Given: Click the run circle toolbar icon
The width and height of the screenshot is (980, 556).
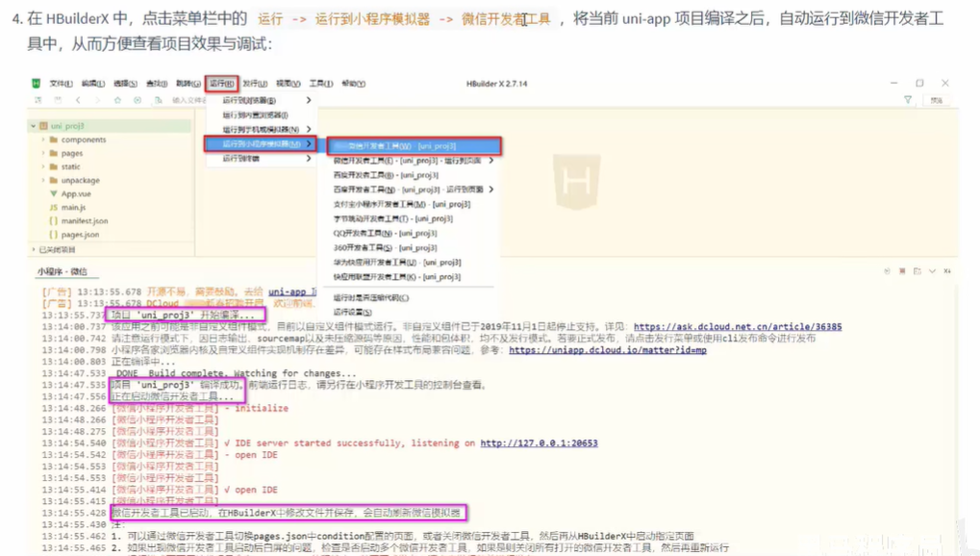Looking at the screenshot, I should pyautogui.click(x=138, y=100).
